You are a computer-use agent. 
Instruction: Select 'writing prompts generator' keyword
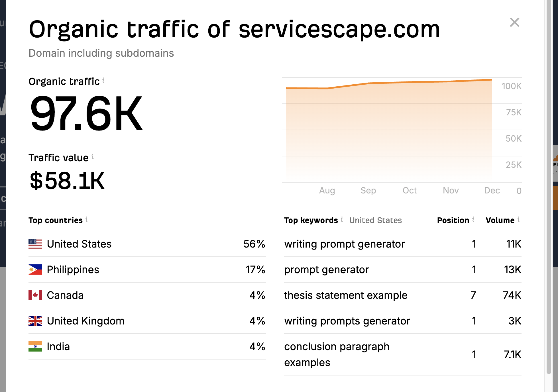(x=347, y=321)
